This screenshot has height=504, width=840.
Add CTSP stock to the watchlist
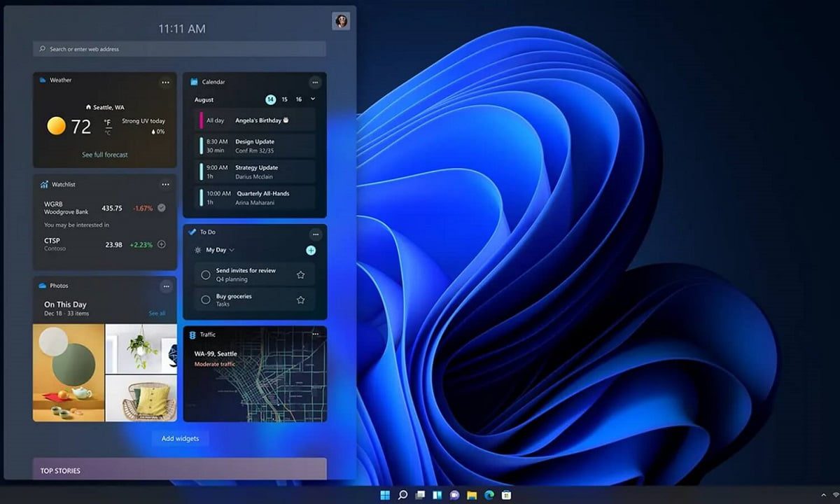coord(162,244)
